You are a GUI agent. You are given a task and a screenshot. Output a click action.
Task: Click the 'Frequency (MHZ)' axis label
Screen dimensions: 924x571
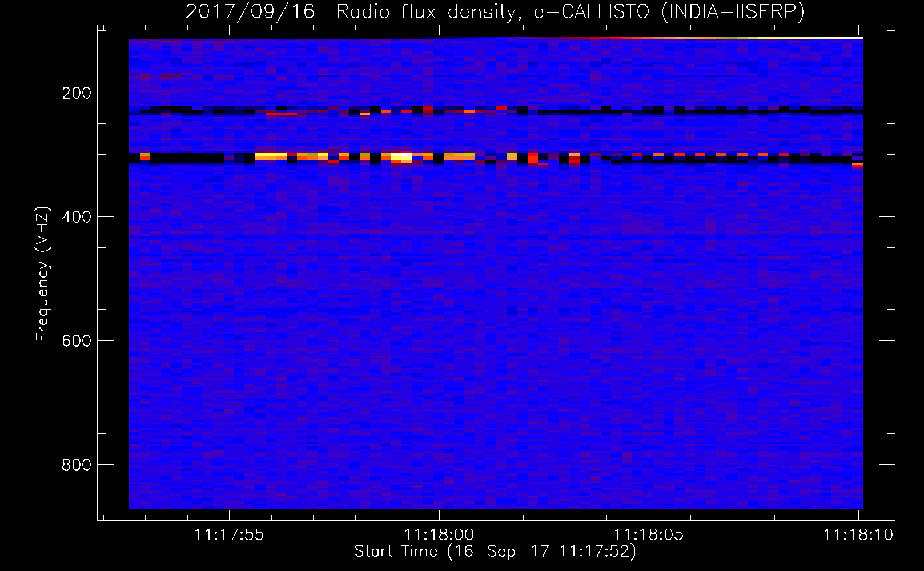coord(43,274)
